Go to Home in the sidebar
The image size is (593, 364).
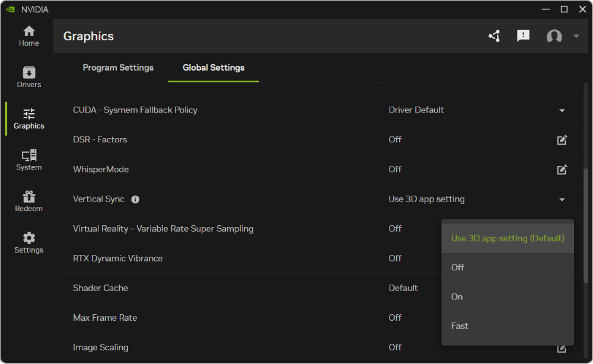point(28,36)
